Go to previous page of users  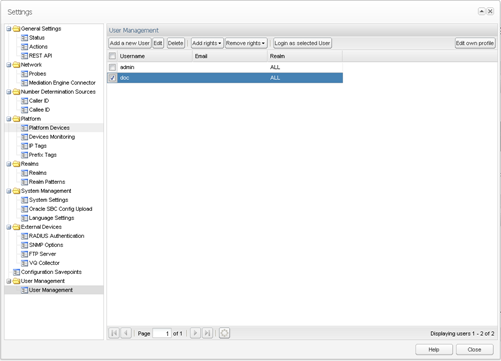[x=126, y=333]
